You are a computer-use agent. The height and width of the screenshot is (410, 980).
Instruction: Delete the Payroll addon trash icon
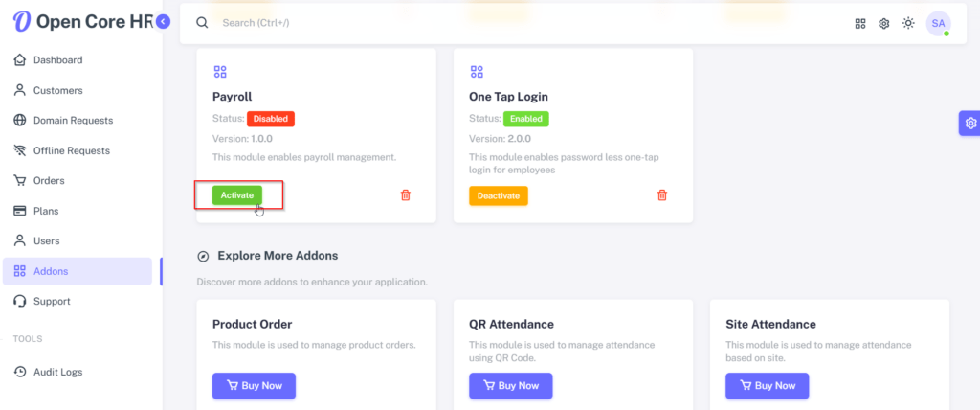pos(406,195)
